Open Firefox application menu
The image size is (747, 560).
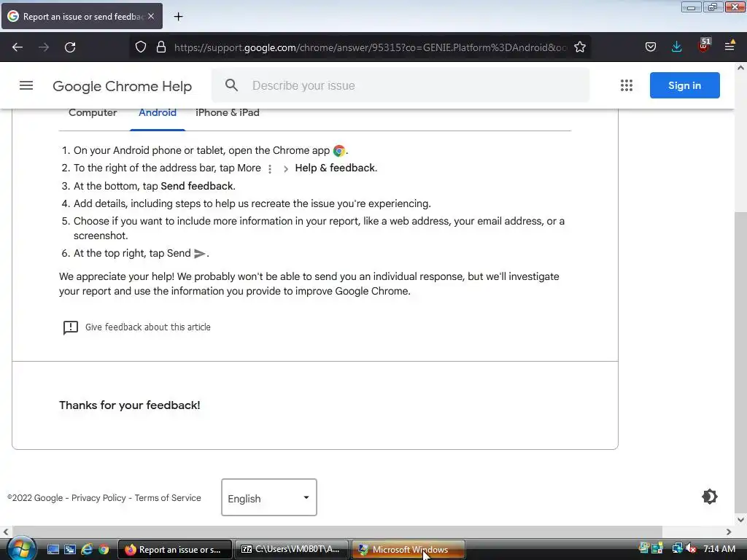(x=729, y=46)
